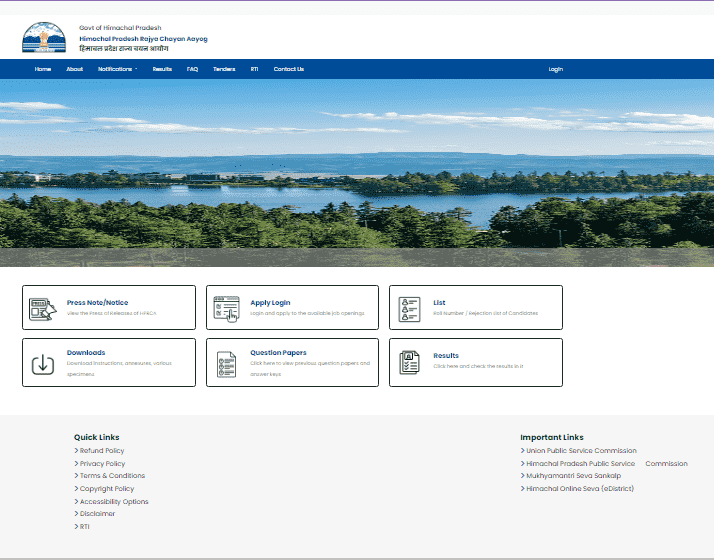Open the Tenders menu item
Image resolution: width=714 pixels, height=560 pixels.
click(x=224, y=69)
